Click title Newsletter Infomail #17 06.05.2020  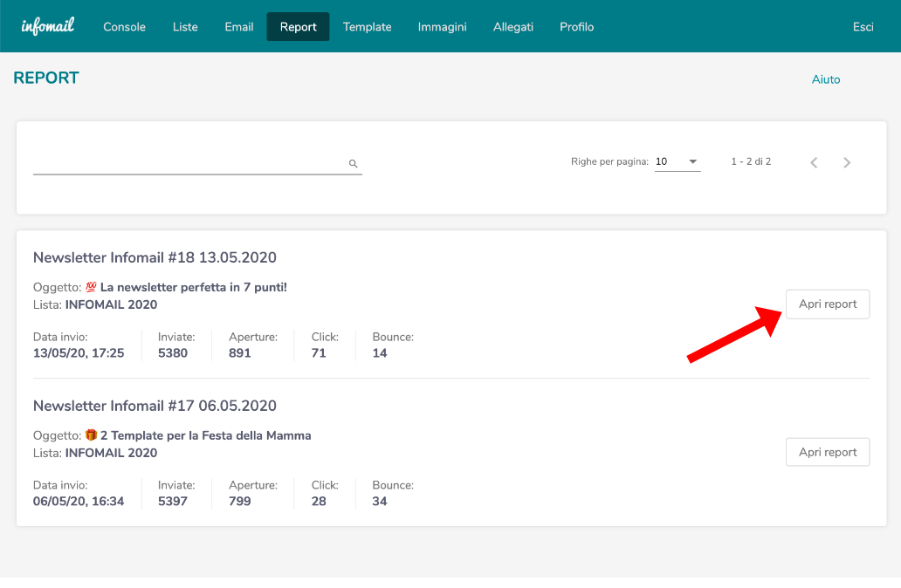pos(155,406)
